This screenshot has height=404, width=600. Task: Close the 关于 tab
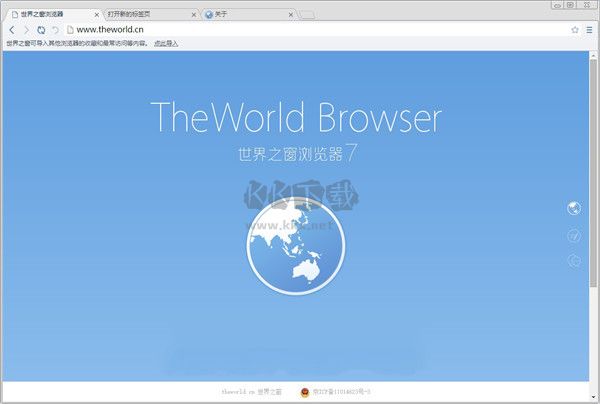[291, 15]
